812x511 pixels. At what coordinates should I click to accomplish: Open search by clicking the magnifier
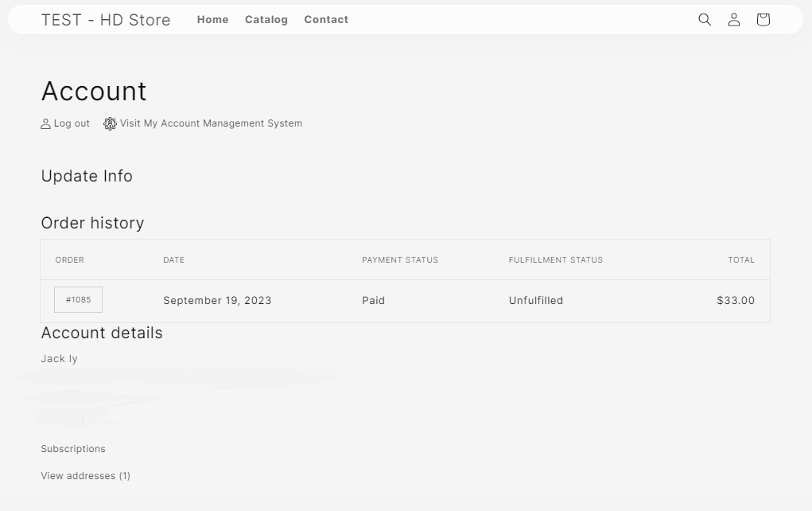point(705,19)
